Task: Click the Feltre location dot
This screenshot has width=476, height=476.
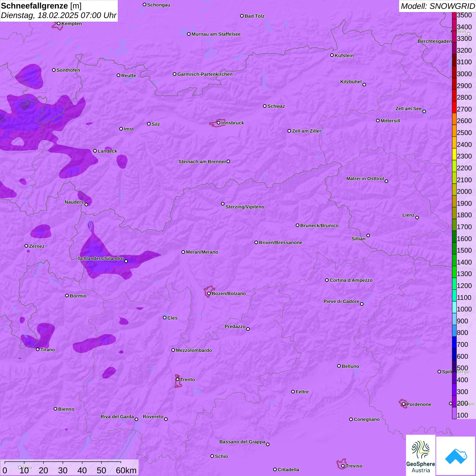Action: (293, 392)
